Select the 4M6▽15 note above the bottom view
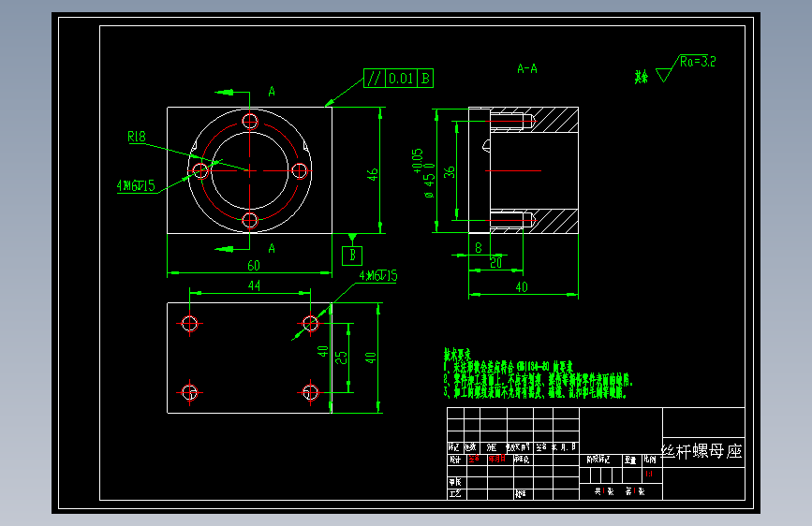The height and width of the screenshot is (526, 812). point(378,275)
